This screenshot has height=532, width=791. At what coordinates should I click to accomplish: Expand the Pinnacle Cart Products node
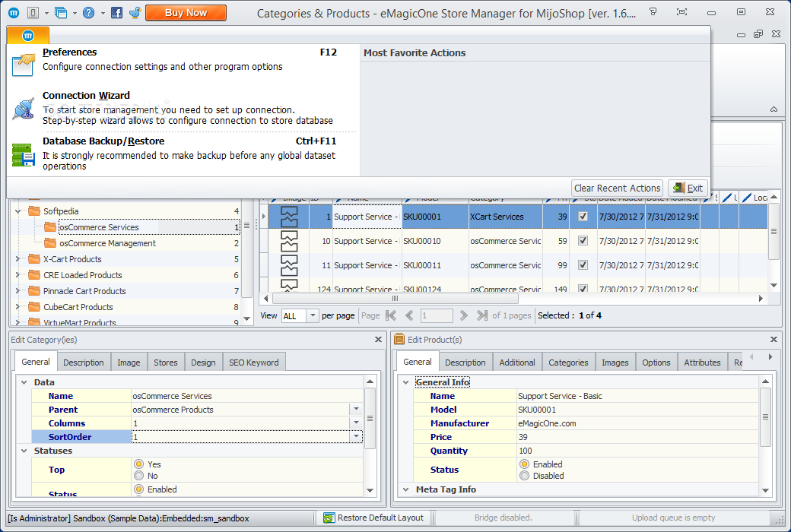[18, 291]
